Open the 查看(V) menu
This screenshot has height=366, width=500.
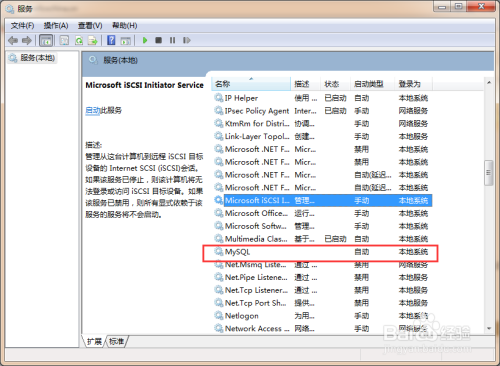pyautogui.click(x=90, y=26)
